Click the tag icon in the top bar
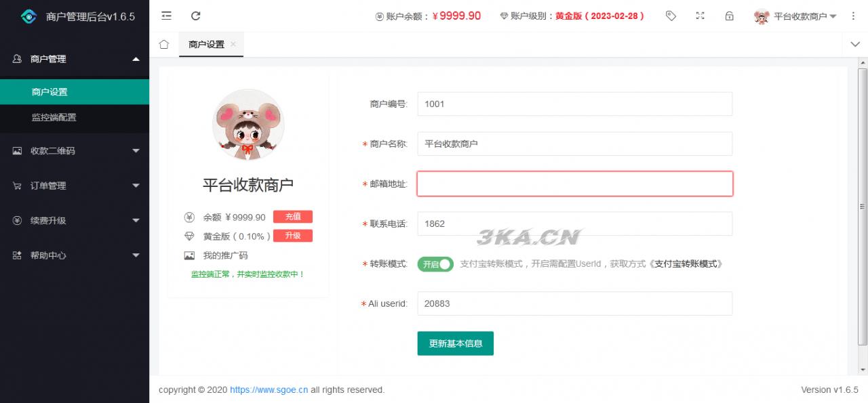 point(671,16)
